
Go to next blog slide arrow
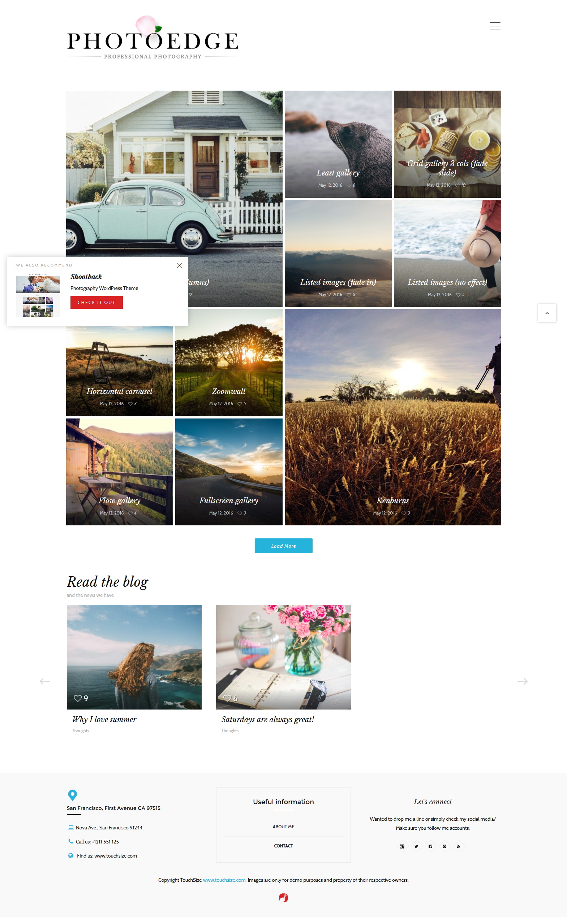(x=522, y=681)
